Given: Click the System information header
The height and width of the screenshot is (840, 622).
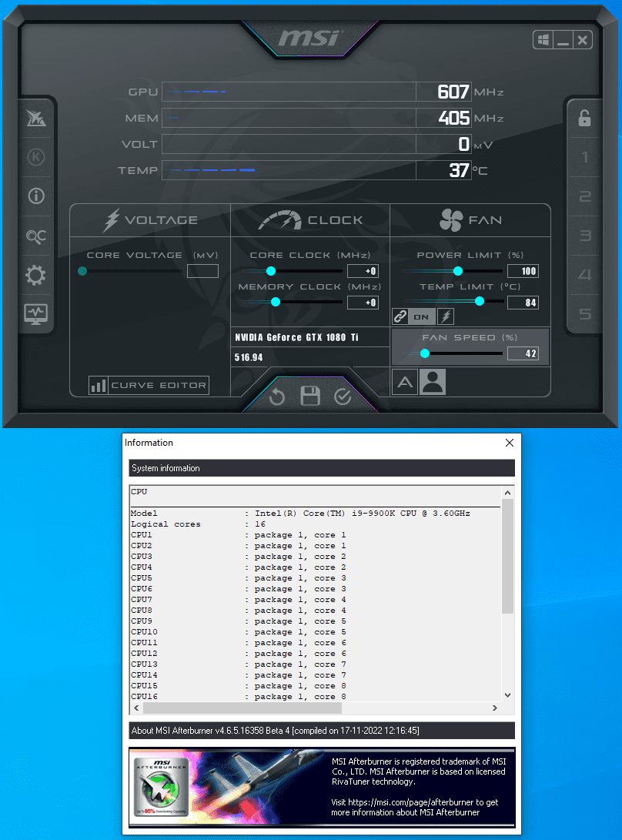Looking at the screenshot, I should pyautogui.click(x=322, y=467).
